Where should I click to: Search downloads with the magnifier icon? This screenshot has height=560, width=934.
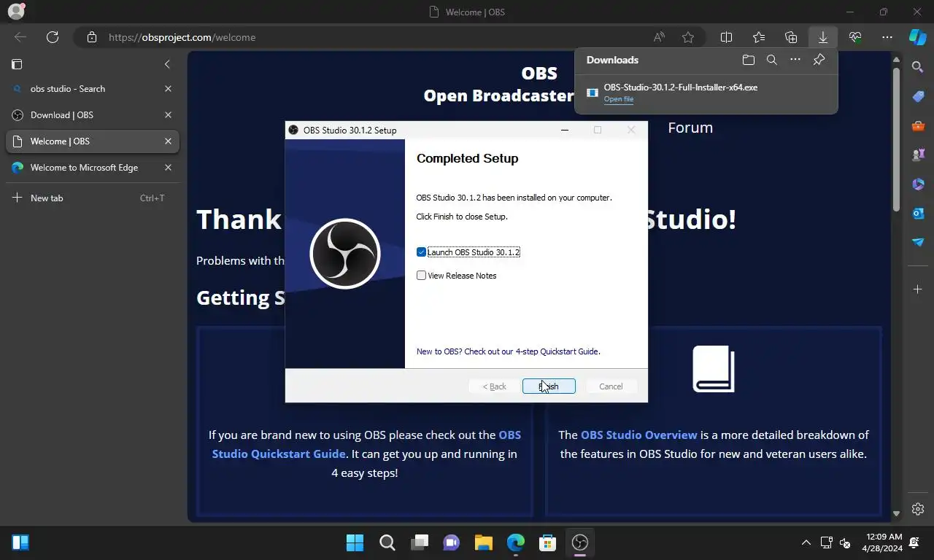point(771,60)
